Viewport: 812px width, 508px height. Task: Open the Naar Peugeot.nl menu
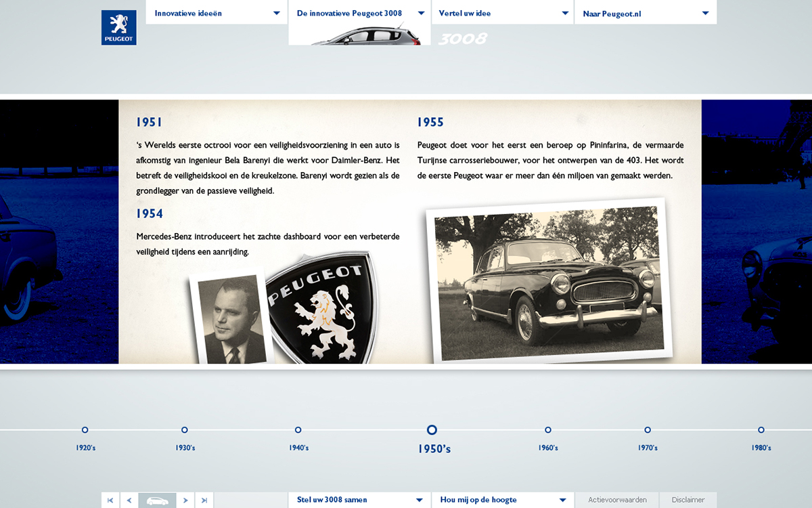[x=646, y=13]
